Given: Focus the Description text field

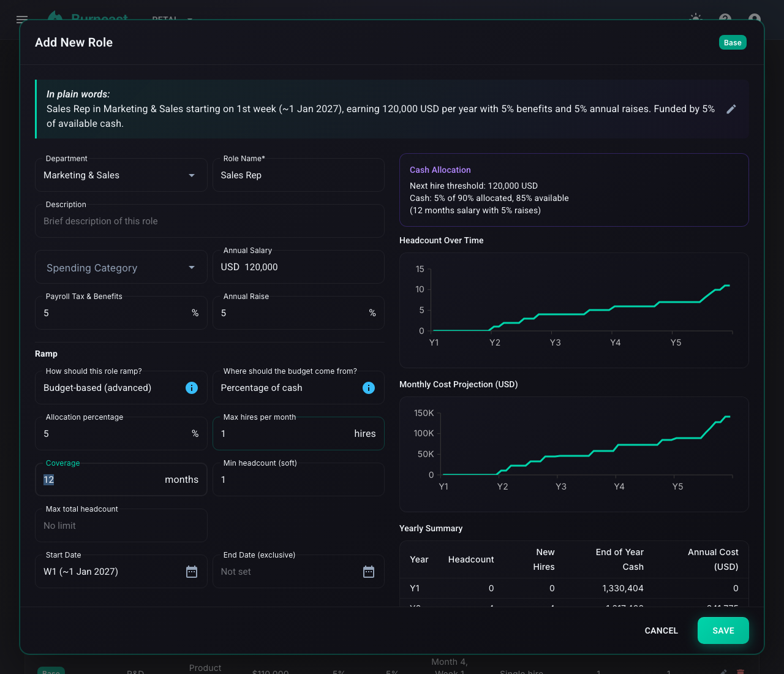Looking at the screenshot, I should (209, 221).
